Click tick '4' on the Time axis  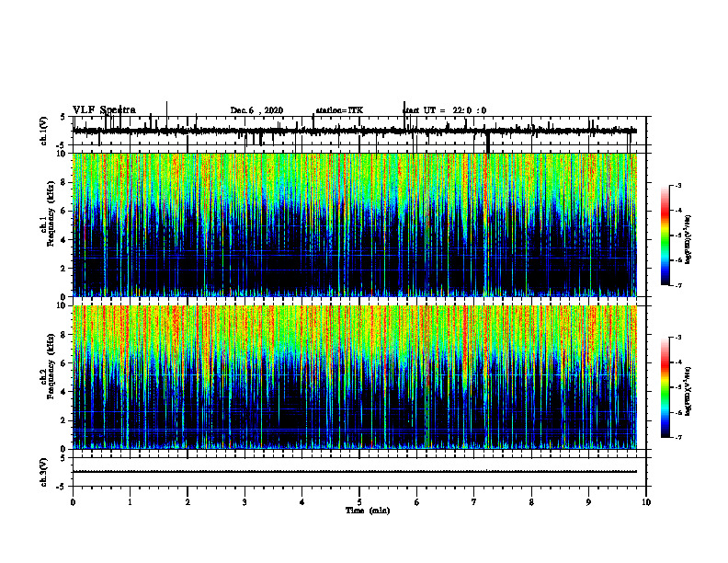(x=302, y=502)
